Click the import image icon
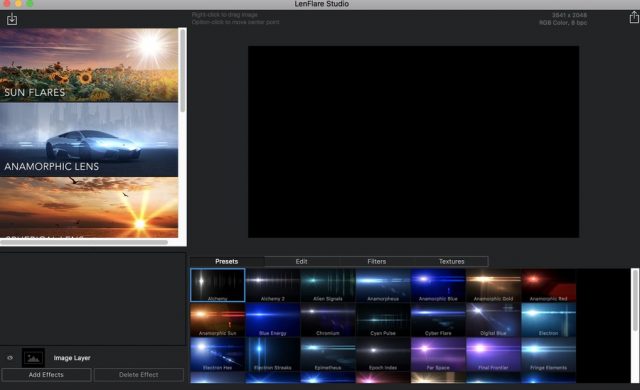Viewport: 640px width, 390px height. coord(12,19)
